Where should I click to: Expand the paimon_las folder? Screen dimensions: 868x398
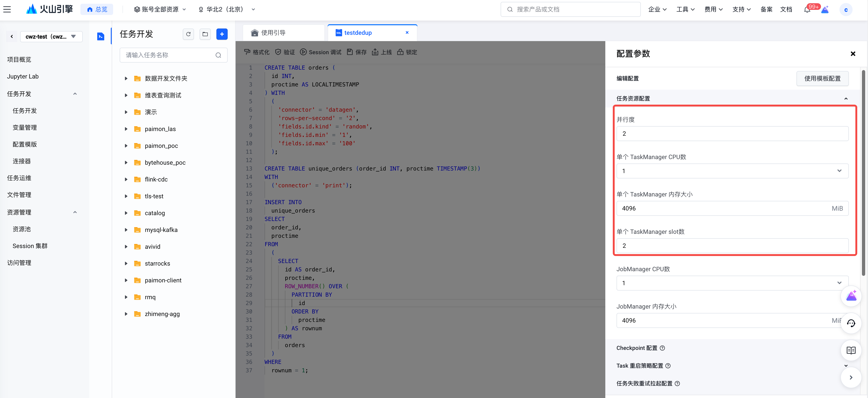[x=126, y=129]
